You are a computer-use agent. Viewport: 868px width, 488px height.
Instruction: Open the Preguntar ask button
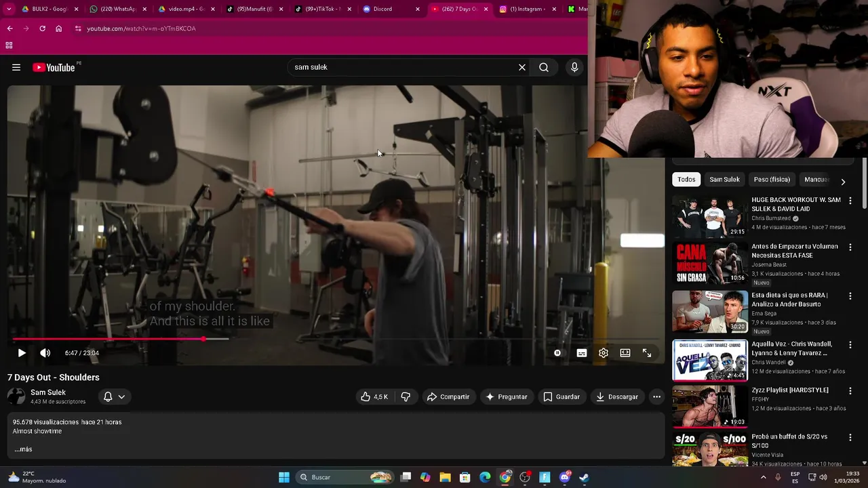(506, 396)
